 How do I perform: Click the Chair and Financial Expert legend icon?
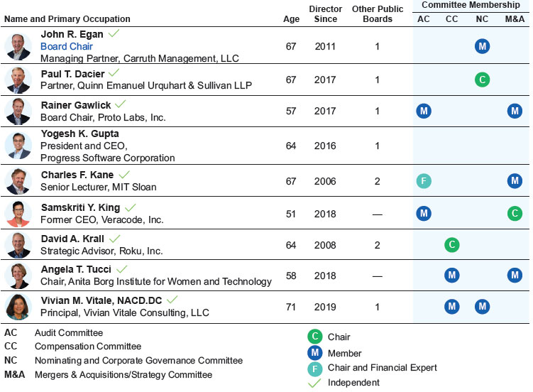click(314, 367)
